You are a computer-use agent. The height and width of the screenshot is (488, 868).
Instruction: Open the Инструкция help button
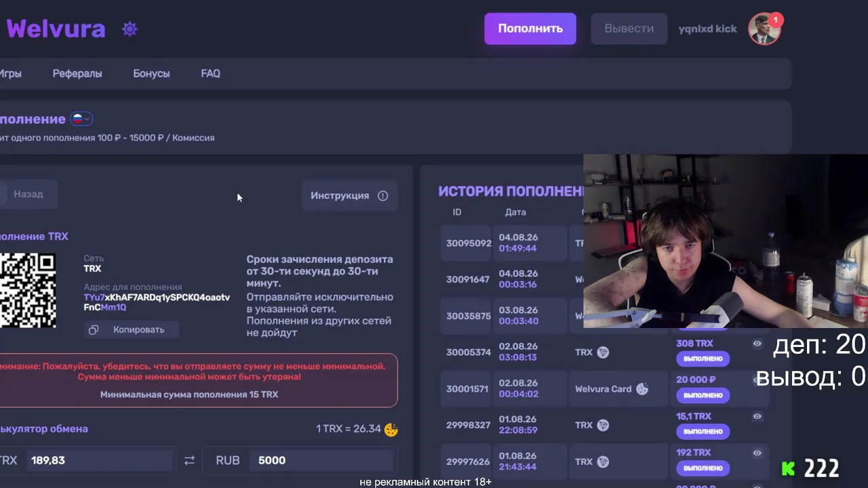[x=349, y=196]
